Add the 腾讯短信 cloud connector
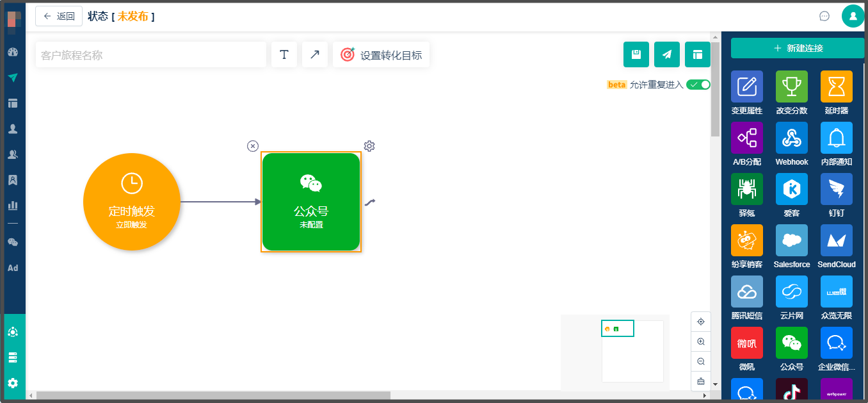The width and height of the screenshot is (868, 403). (747, 292)
